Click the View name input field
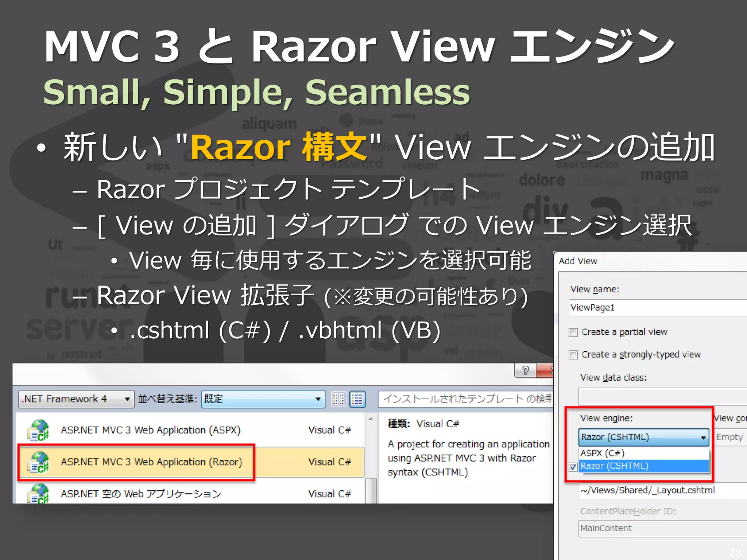 (658, 308)
